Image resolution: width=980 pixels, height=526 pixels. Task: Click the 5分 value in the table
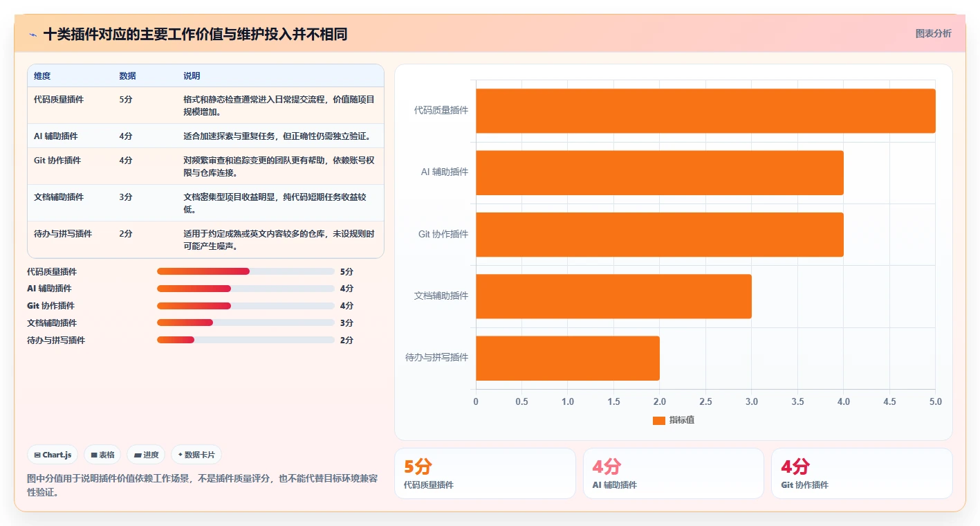[125, 100]
